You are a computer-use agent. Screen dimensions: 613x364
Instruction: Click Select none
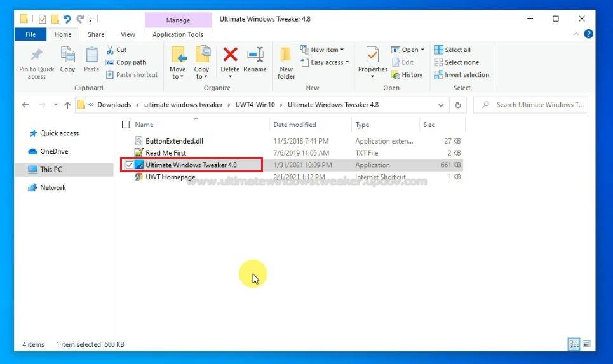(x=457, y=62)
